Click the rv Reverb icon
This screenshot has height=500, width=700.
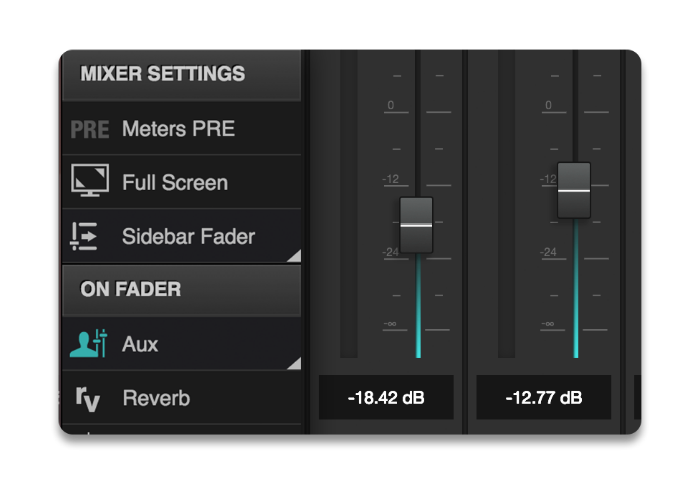88,398
